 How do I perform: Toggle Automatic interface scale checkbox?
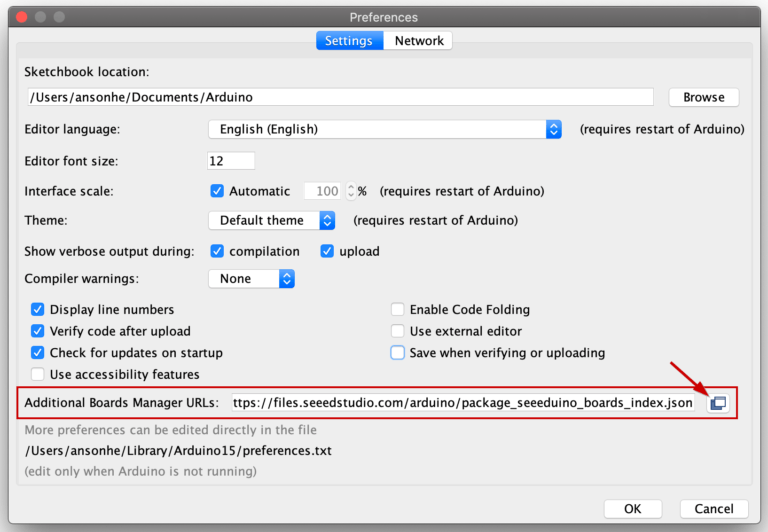(217, 191)
